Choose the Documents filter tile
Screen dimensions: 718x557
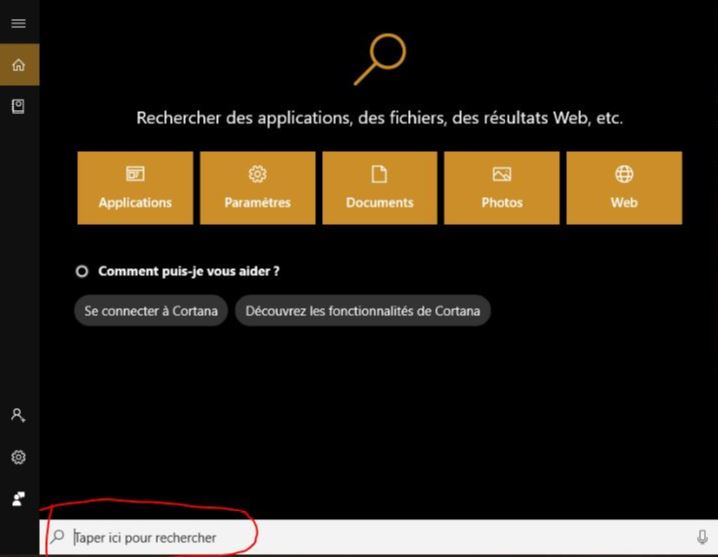(x=379, y=188)
